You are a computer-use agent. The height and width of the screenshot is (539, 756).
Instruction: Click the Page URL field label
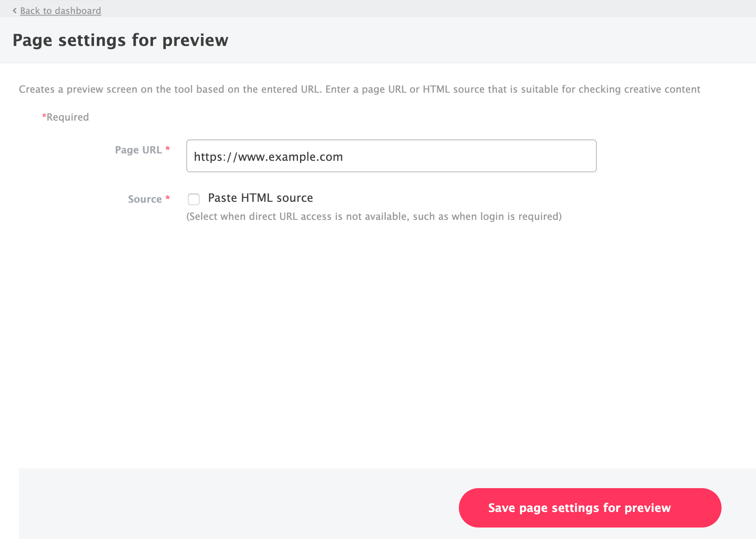click(138, 150)
